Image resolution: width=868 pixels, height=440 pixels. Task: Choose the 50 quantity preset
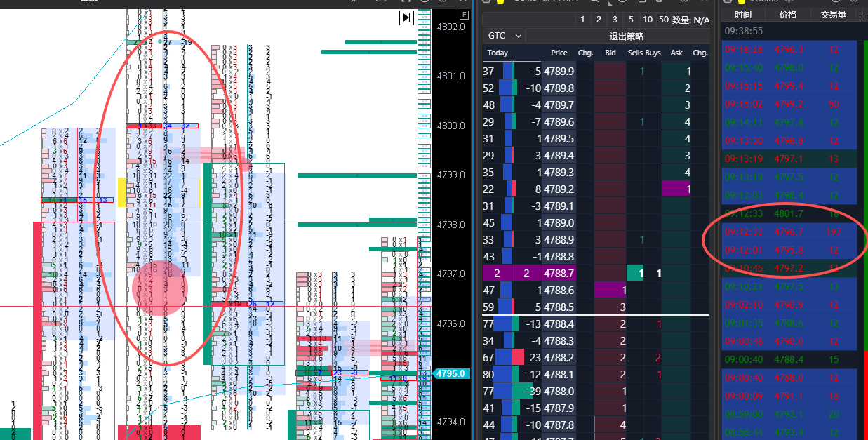tap(663, 20)
